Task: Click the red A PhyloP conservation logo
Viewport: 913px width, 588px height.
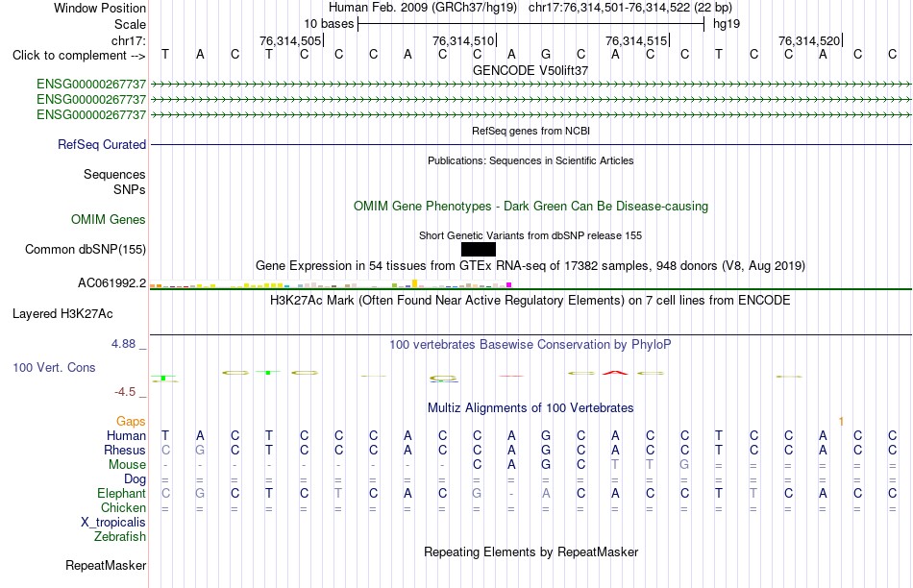Action: click(615, 373)
